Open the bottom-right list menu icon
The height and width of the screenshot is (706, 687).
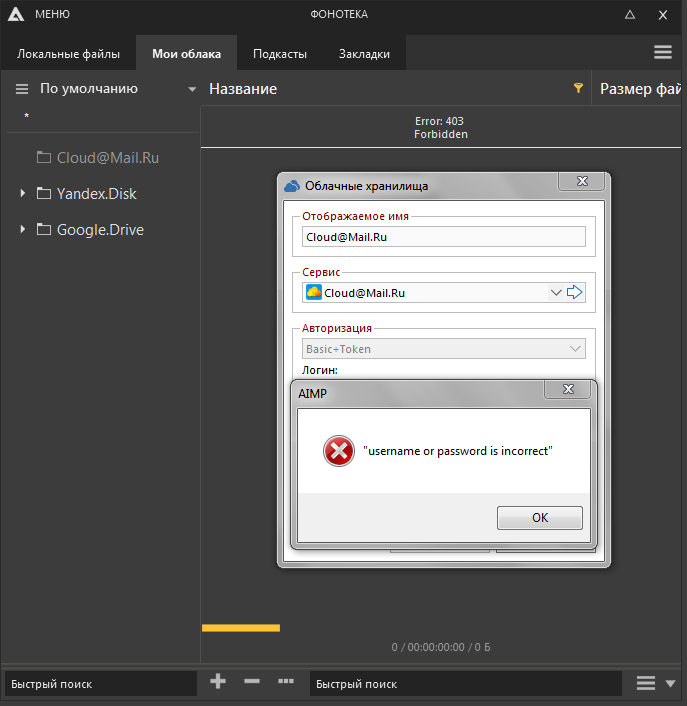tap(646, 683)
